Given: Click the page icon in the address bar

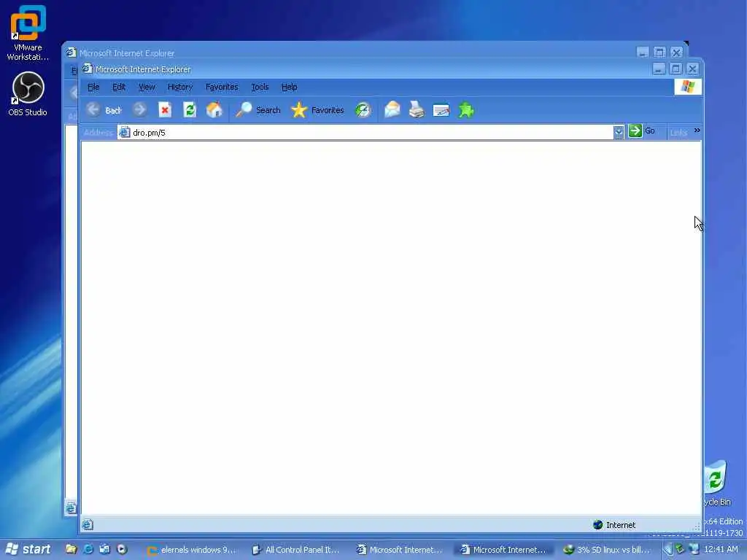Looking at the screenshot, I should click(x=124, y=133).
